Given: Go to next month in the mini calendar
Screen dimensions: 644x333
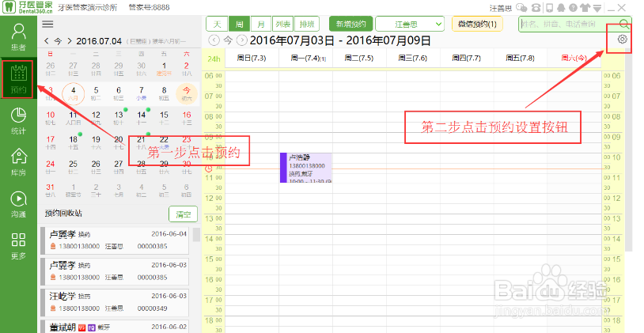Looking at the screenshot, I should pyautogui.click(x=70, y=41).
